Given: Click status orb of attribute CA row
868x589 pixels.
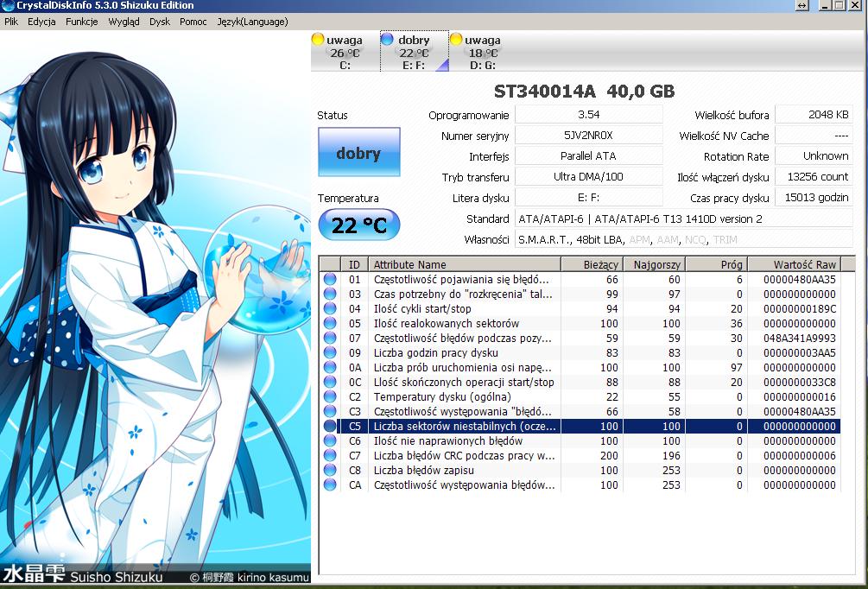Looking at the screenshot, I should pos(330,484).
